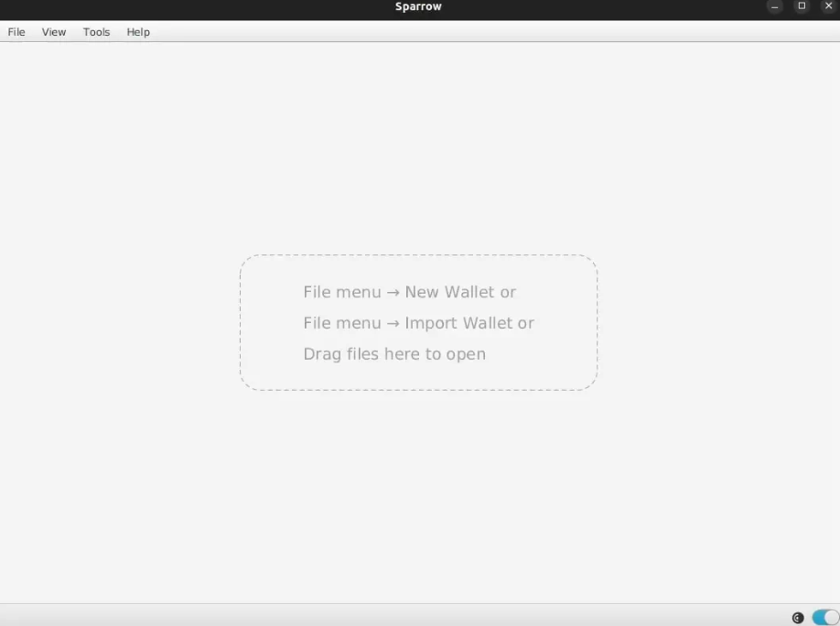Viewport: 840px width, 626px height.
Task: Click the "Drag files here to open" text
Action: coord(394,354)
